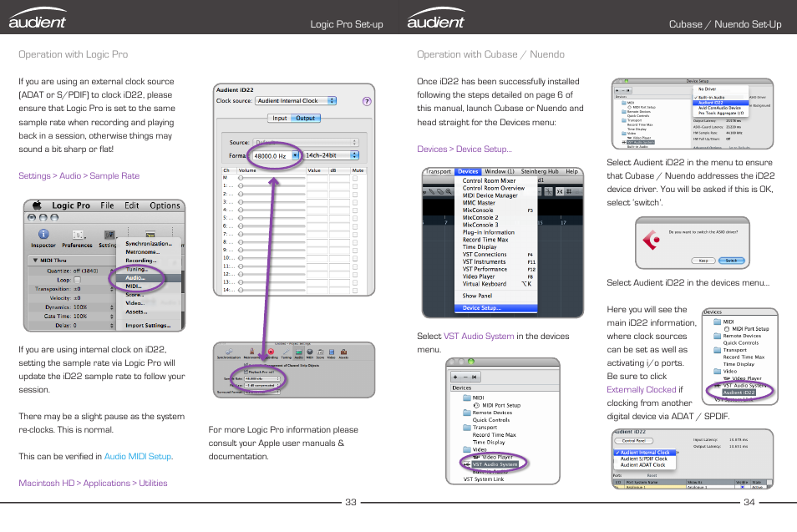Choose Audio... from the Settings menu

click(148, 278)
